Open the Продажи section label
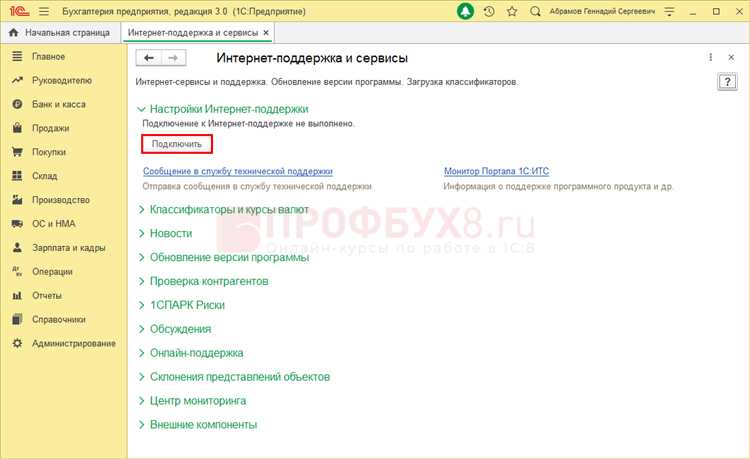 point(51,128)
